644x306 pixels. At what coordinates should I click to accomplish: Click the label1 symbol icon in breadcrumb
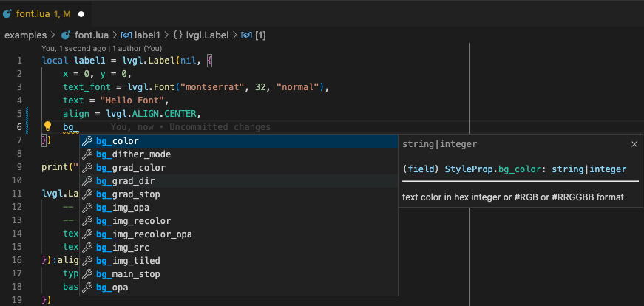[x=126, y=35]
